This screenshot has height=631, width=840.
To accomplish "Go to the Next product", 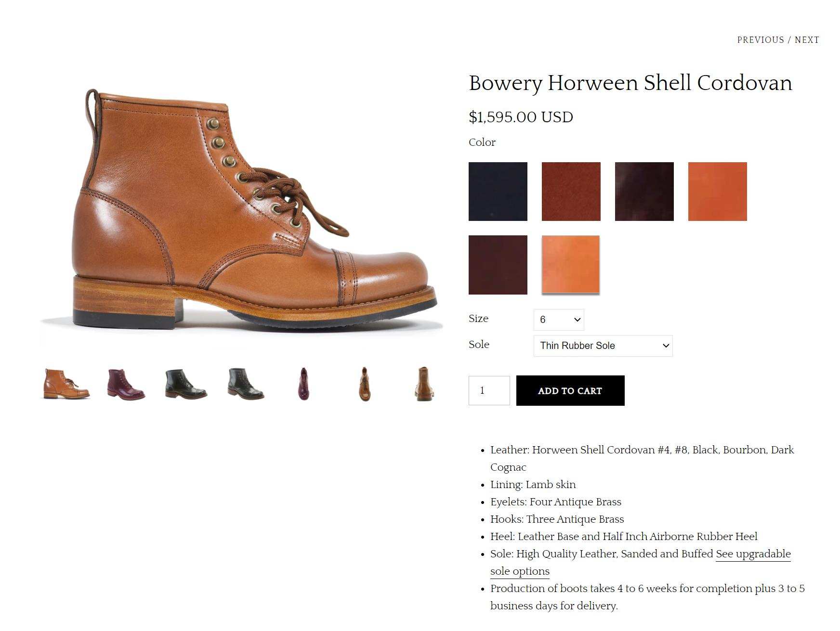I will pyautogui.click(x=807, y=40).
